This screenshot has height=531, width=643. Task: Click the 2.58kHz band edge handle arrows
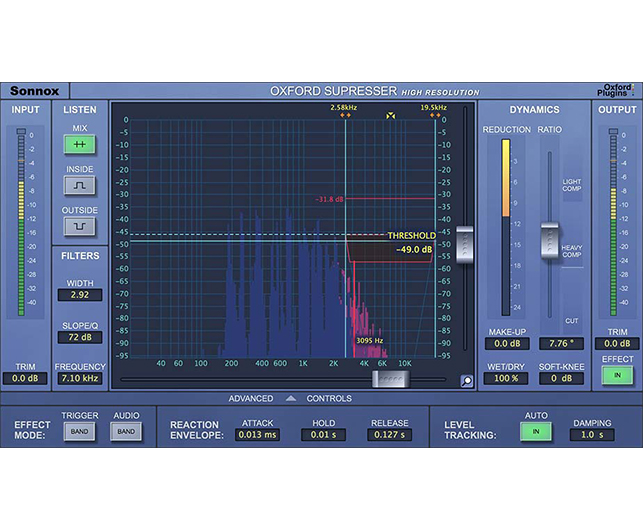[x=345, y=116]
